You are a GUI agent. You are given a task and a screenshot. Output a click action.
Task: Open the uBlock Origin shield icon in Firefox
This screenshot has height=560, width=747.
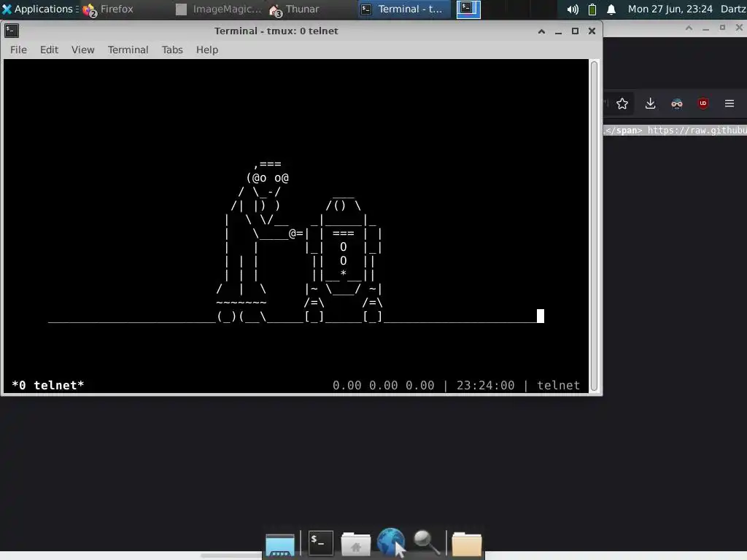click(703, 104)
